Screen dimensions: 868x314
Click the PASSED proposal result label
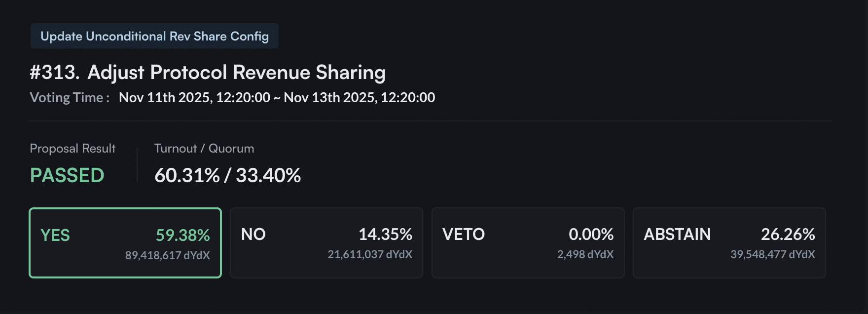(x=67, y=175)
